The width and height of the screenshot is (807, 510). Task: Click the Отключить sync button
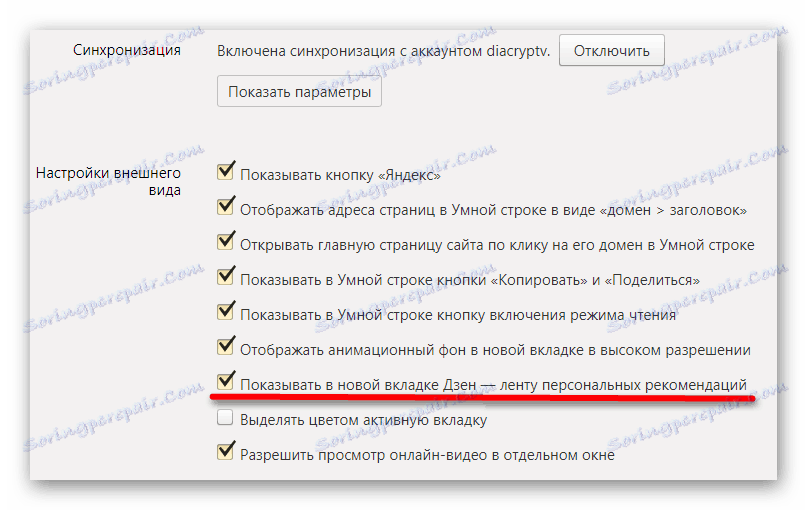[611, 50]
